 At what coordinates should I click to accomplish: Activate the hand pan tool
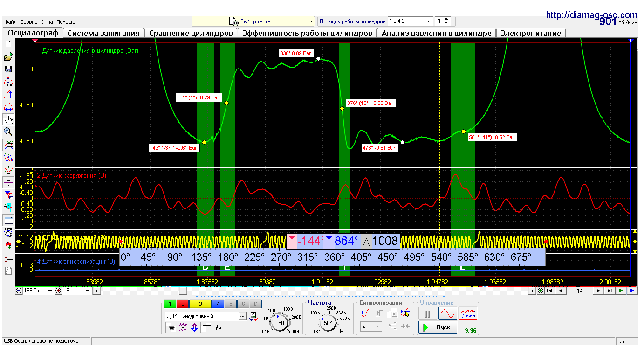click(8, 119)
